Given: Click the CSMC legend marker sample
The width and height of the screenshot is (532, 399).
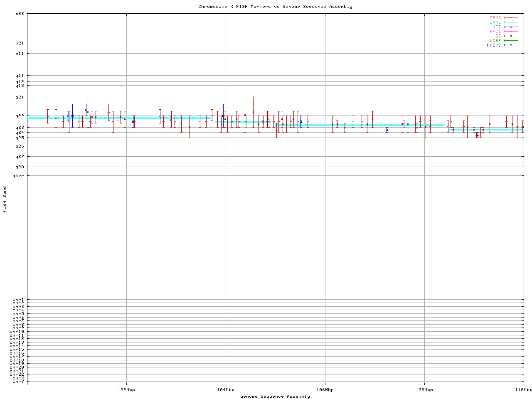Looking at the screenshot, I should [x=511, y=18].
